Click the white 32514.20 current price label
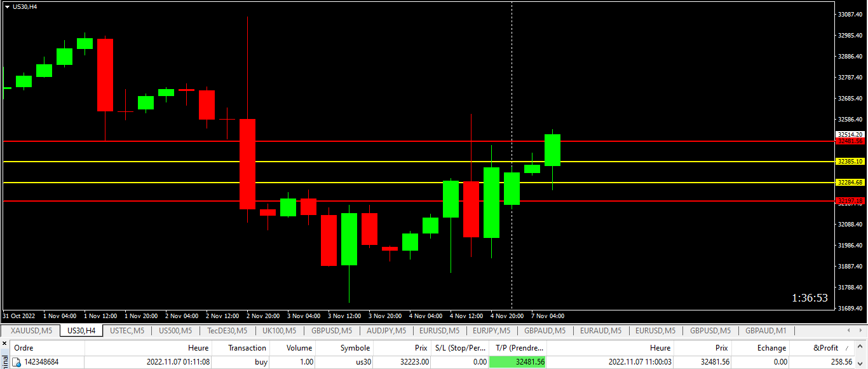This screenshot has height=369, width=868. [x=850, y=135]
